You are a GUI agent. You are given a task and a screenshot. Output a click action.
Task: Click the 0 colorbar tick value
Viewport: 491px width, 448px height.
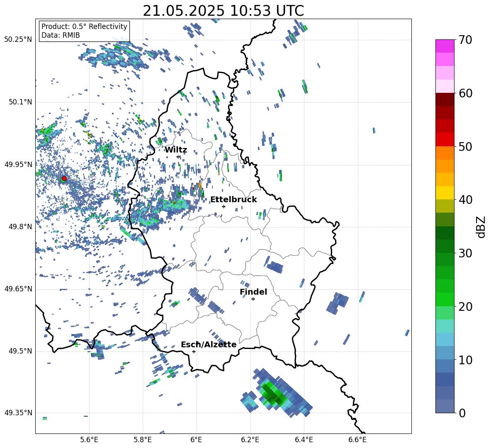point(462,413)
